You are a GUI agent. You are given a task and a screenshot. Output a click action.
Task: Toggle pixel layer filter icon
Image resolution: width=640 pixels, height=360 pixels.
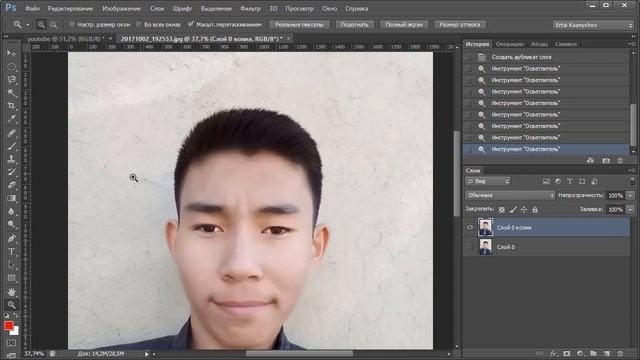coord(546,181)
